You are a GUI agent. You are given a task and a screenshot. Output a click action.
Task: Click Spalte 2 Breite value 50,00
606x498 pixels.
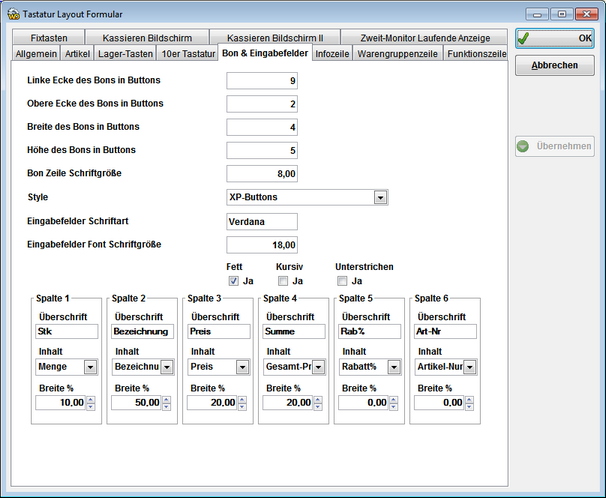[x=136, y=403]
